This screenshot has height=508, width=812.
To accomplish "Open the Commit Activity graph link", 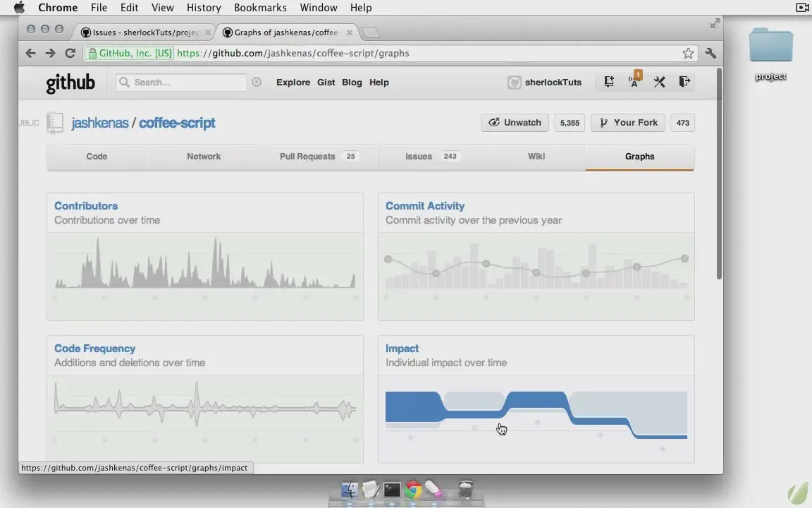I will pos(425,206).
